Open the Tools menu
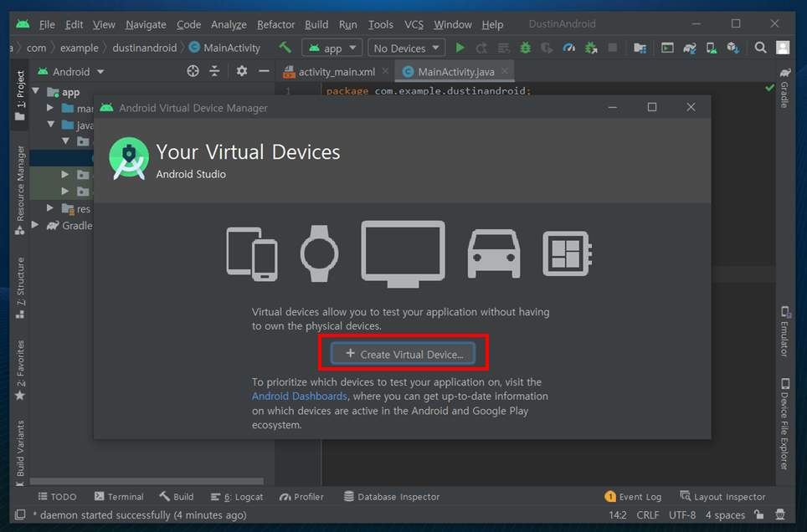The width and height of the screenshot is (807, 532). click(x=380, y=24)
